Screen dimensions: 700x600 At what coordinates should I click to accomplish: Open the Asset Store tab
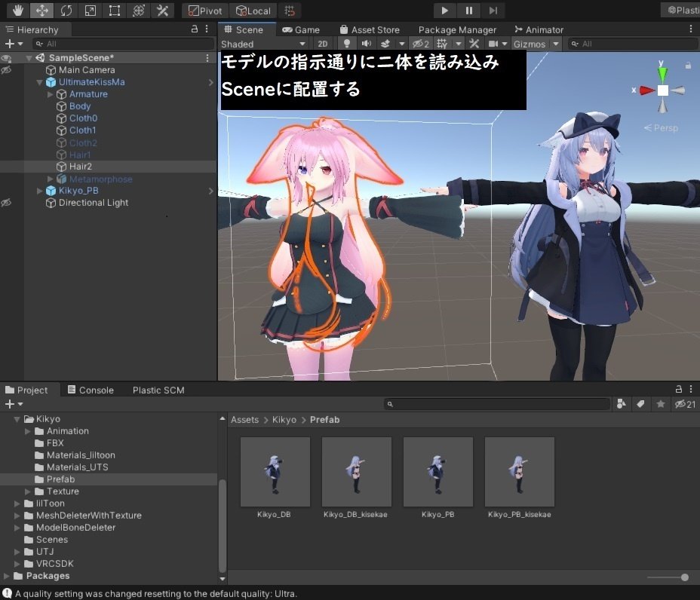[369, 30]
